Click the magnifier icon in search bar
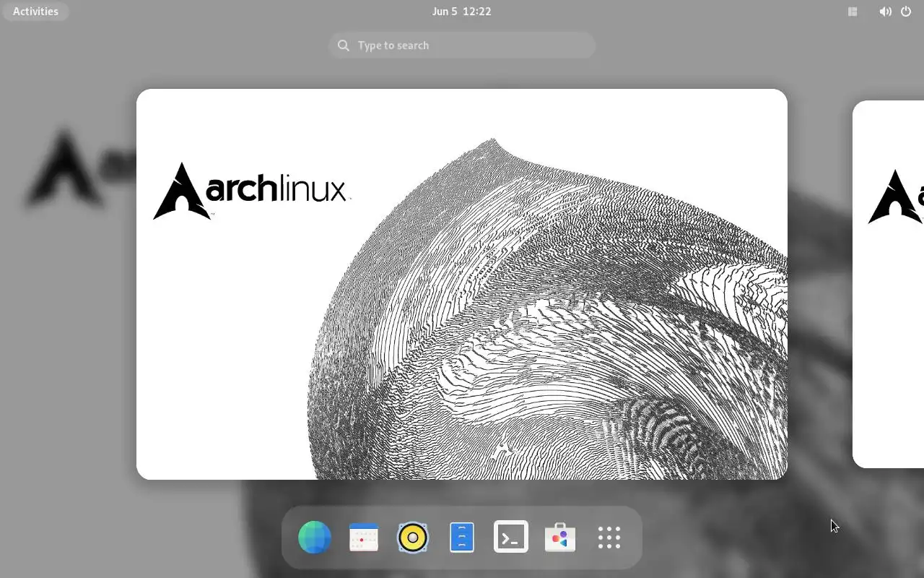Viewport: 924px width, 578px height. (x=344, y=46)
